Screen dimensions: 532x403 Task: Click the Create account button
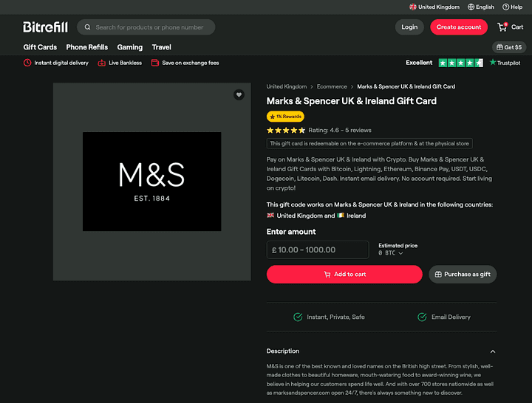pos(459,27)
